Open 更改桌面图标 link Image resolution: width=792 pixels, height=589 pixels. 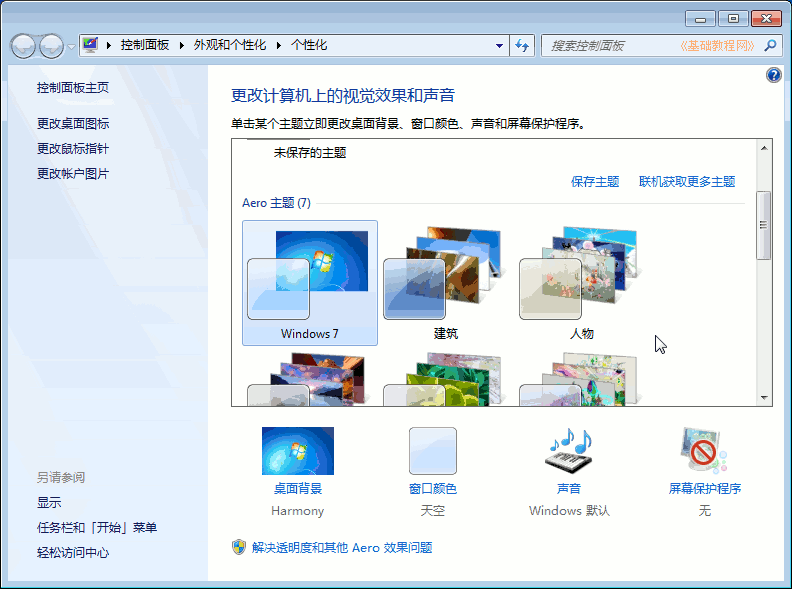[x=73, y=123]
